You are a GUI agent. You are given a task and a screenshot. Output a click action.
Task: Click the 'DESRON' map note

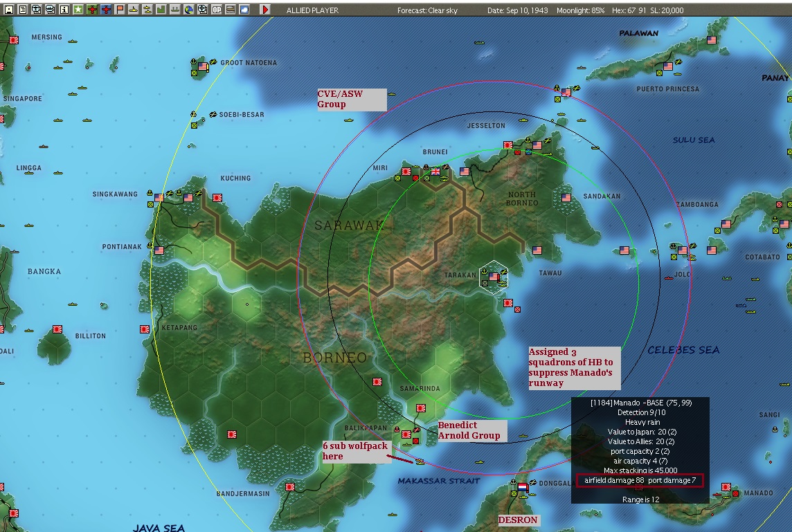[518, 520]
